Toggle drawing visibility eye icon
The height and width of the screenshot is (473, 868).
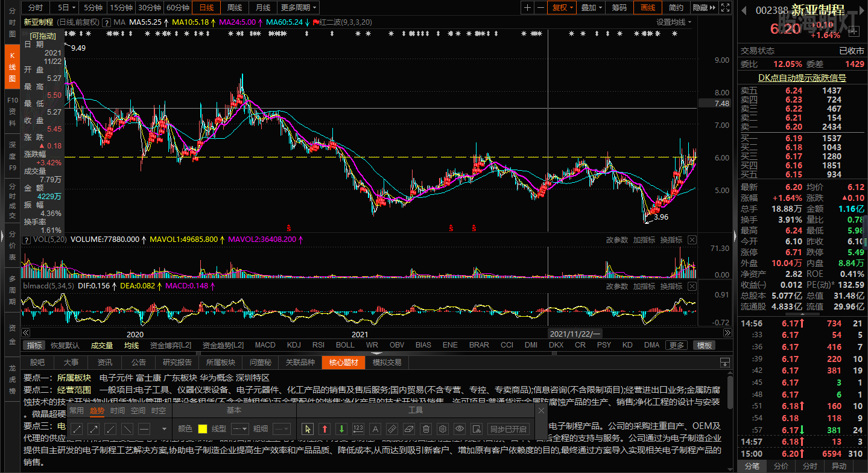460,429
